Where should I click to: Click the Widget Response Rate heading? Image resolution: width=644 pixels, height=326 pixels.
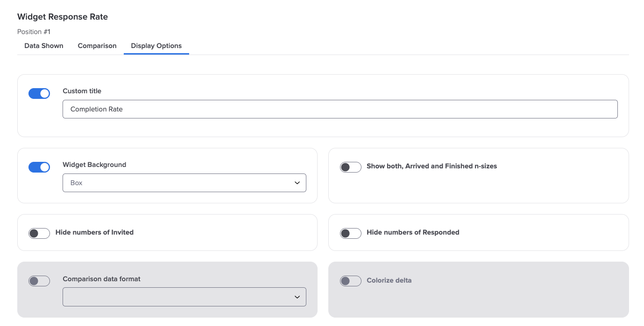pyautogui.click(x=63, y=17)
